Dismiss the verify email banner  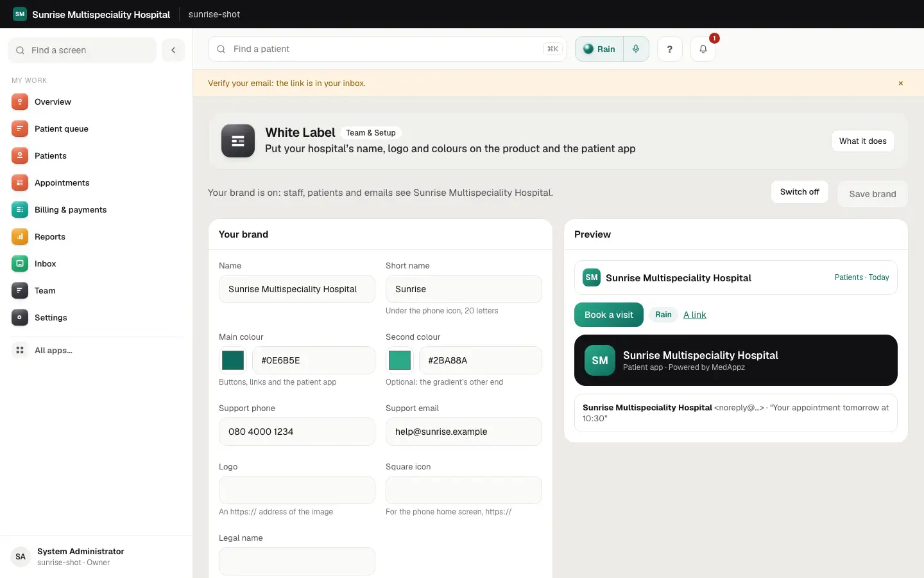(901, 83)
